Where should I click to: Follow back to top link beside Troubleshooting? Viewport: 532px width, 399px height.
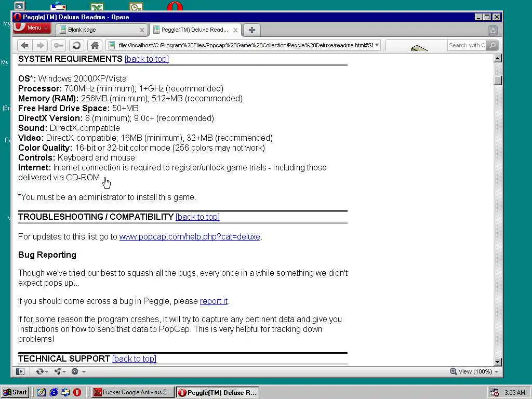click(x=197, y=217)
